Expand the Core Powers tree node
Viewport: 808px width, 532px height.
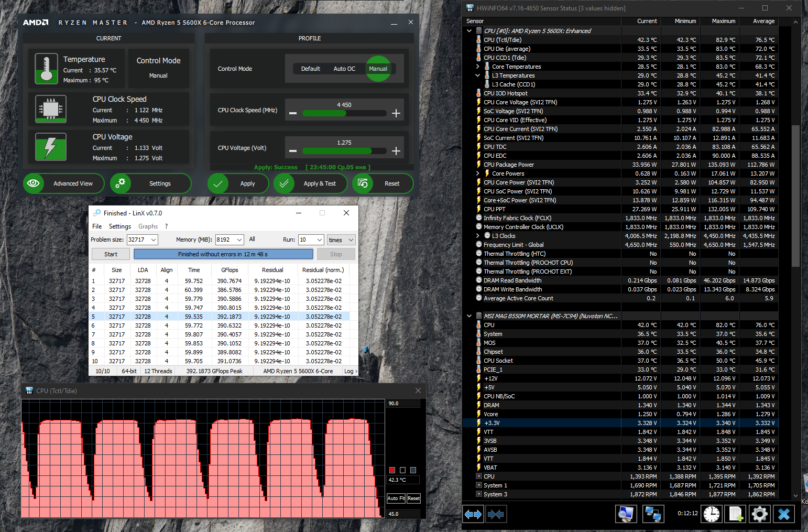(x=477, y=173)
